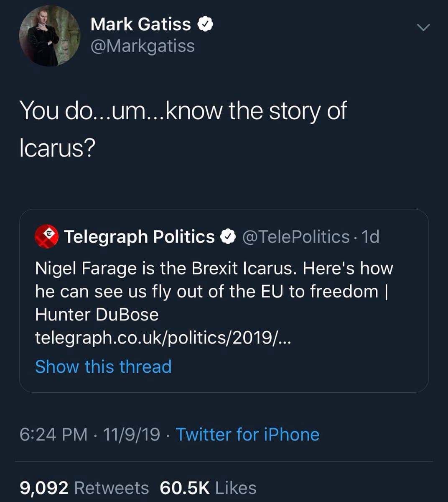Select the Telegraph Politics account name
The height and width of the screenshot is (502, 448).
[x=139, y=237]
